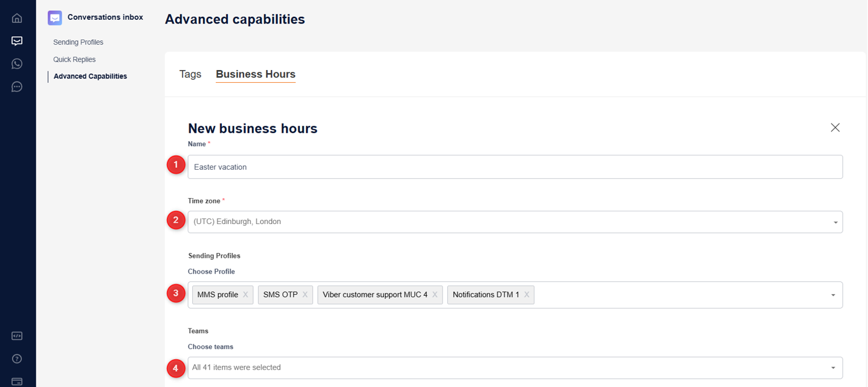The height and width of the screenshot is (387, 868).
Task: Click the MMS profile tag label
Action: click(218, 295)
